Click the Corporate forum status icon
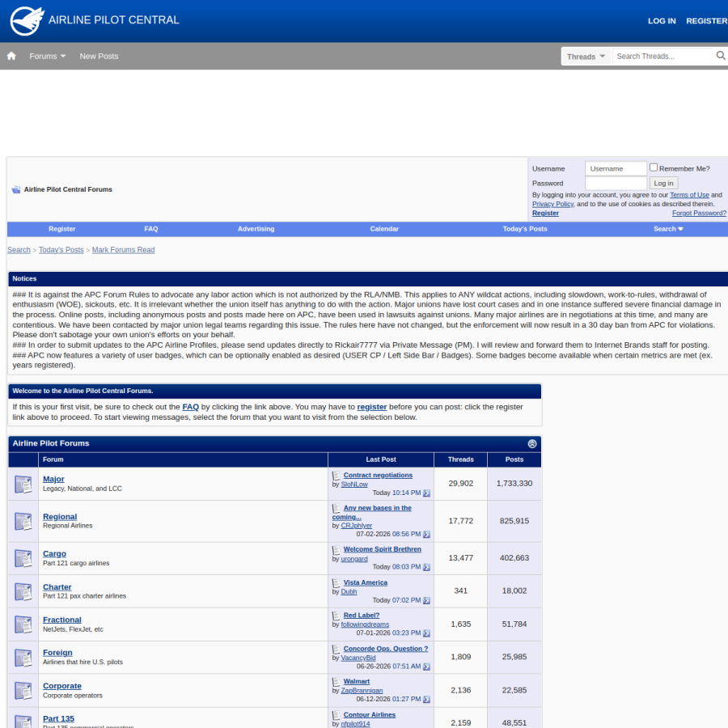 (23, 691)
